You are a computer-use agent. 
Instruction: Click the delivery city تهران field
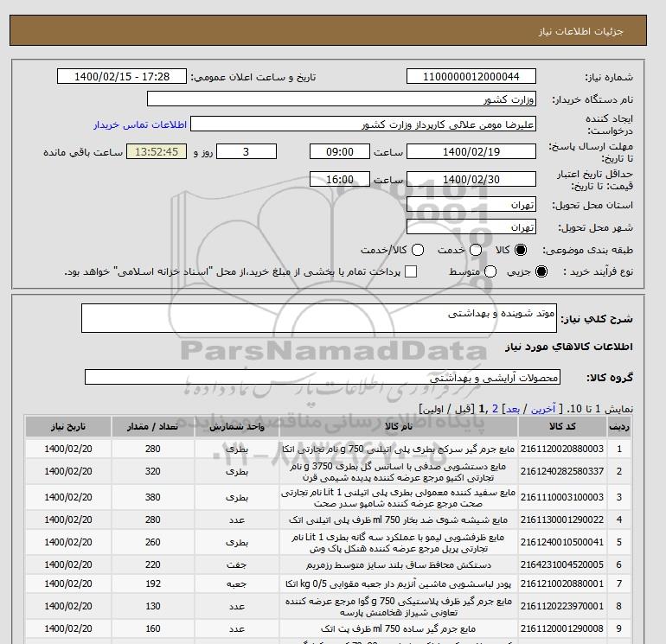click(x=471, y=226)
